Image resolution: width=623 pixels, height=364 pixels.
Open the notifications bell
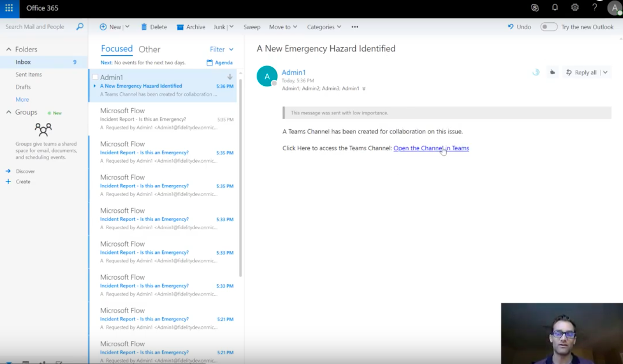point(555,8)
